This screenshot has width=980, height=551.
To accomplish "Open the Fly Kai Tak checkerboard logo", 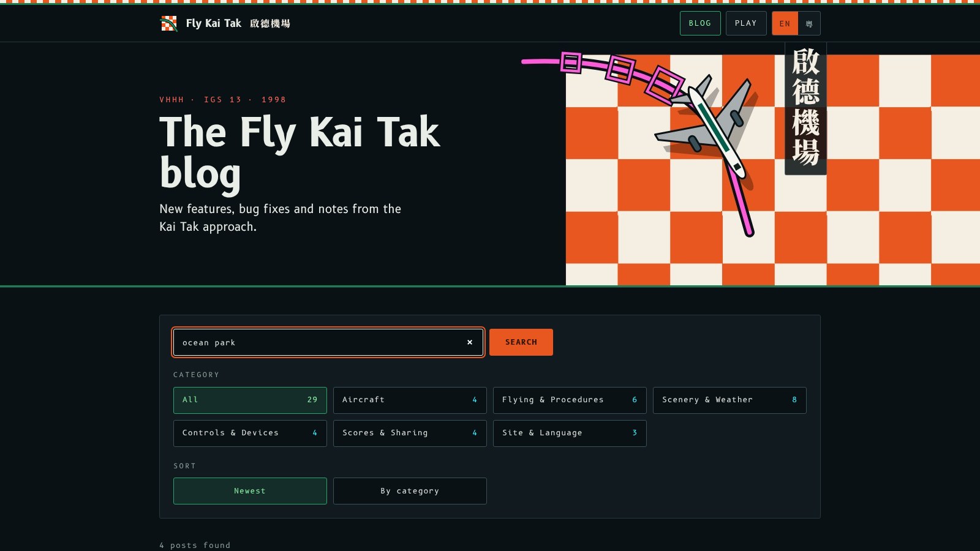I will (168, 23).
